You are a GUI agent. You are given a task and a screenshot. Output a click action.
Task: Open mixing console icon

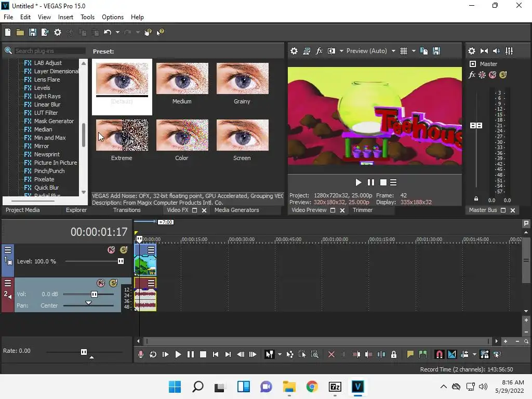pos(509,51)
